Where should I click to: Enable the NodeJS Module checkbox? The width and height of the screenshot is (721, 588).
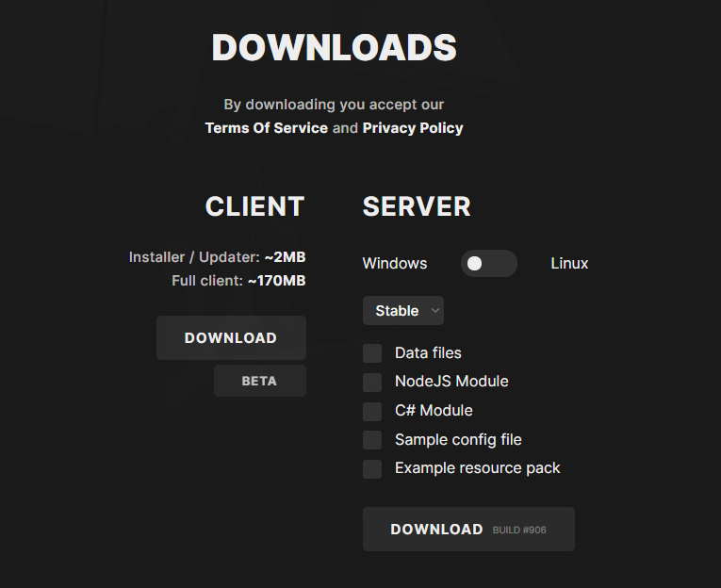[x=372, y=382]
